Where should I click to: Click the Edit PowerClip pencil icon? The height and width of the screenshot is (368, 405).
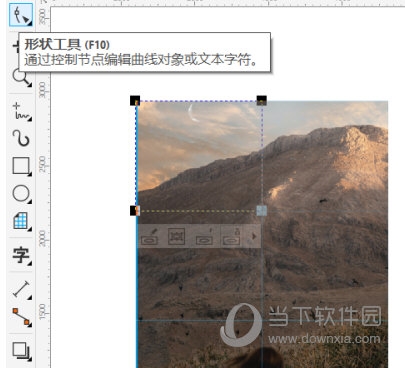coord(149,236)
